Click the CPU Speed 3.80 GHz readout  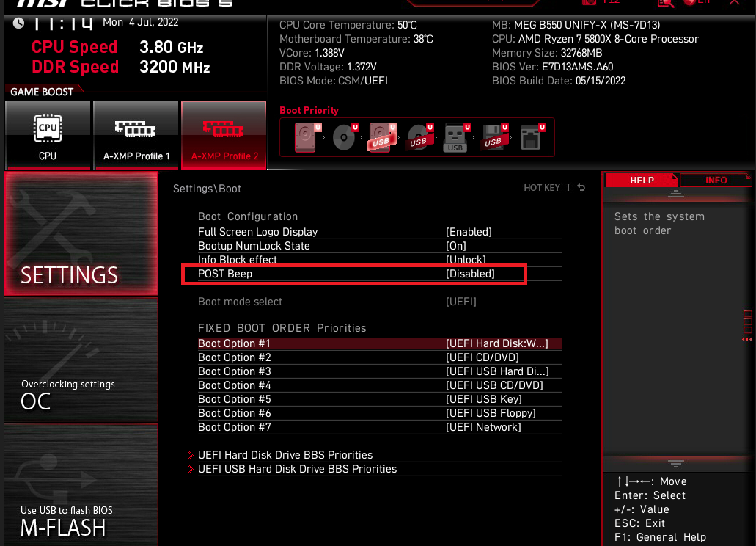pyautogui.click(x=117, y=47)
